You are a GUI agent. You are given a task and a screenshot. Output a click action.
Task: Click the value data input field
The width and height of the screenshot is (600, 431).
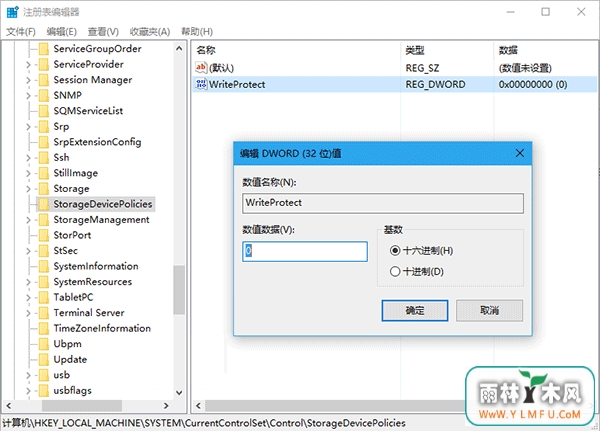coord(305,251)
